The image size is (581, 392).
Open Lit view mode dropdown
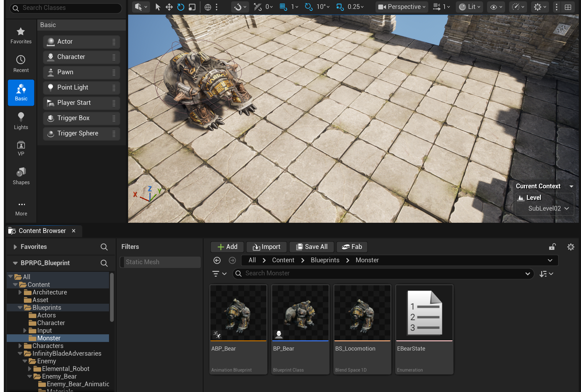tap(469, 7)
